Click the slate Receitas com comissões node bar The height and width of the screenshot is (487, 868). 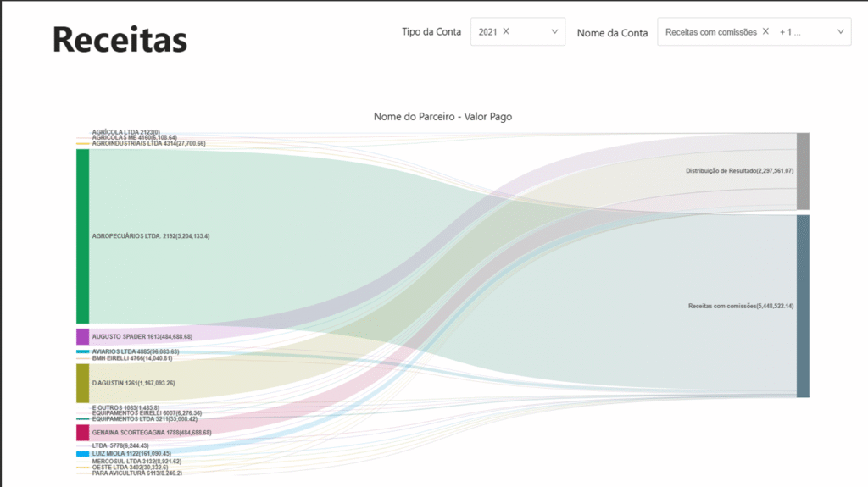tap(803, 306)
